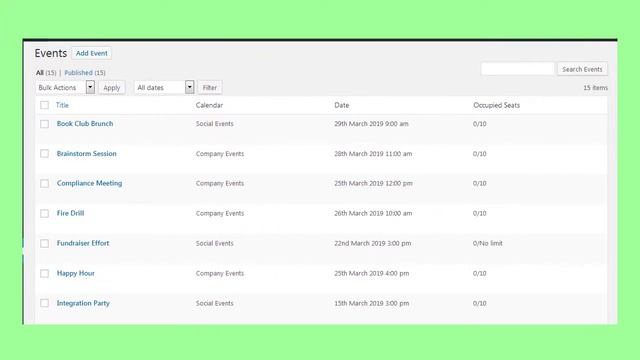The width and height of the screenshot is (640, 360).
Task: Click Social Events in Fundraiser Effort row
Action: tap(214, 243)
